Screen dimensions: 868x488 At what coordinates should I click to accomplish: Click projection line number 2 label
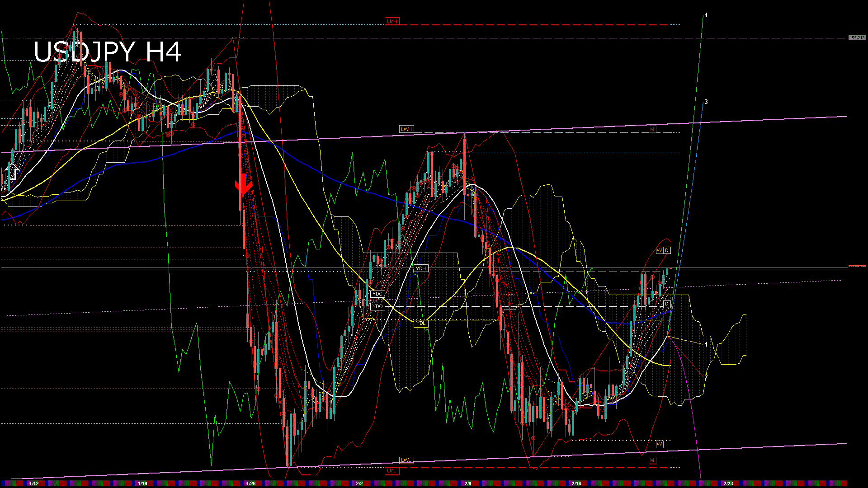[x=706, y=377]
